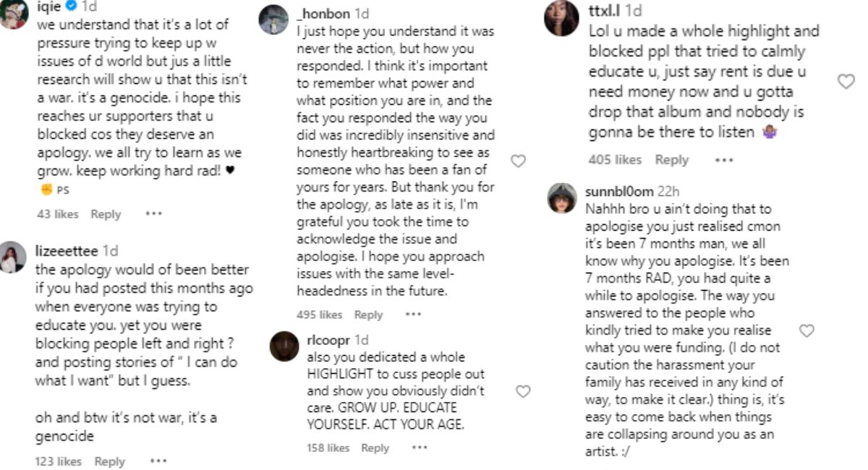Click Reply under lizeeettee's comment
The image size is (868, 470).
click(109, 461)
